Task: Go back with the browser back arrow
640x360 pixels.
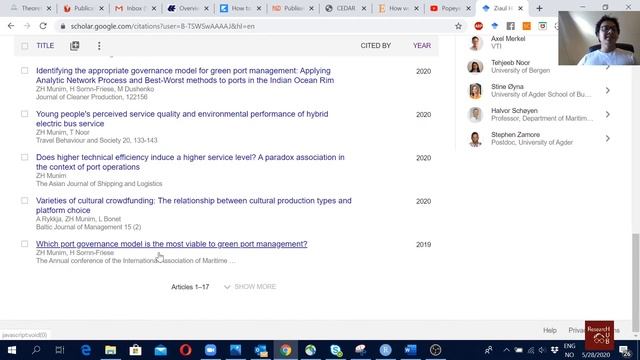Action: tap(11, 26)
